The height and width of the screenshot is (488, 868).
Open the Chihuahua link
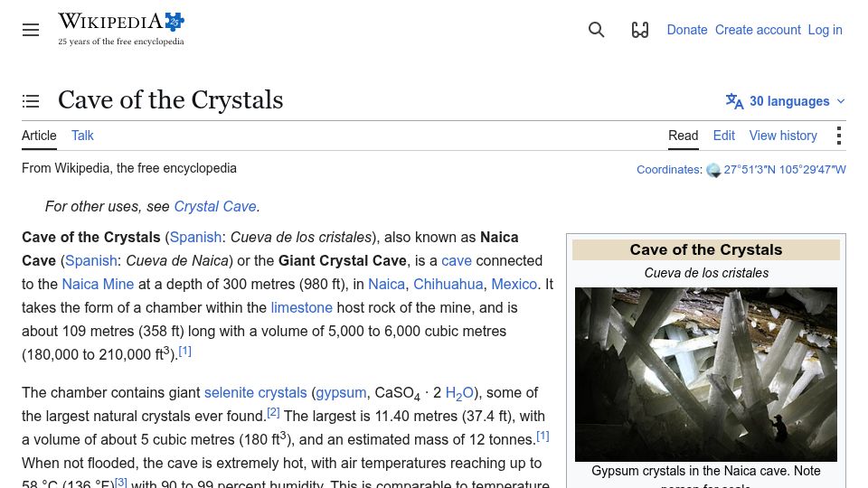(x=448, y=284)
